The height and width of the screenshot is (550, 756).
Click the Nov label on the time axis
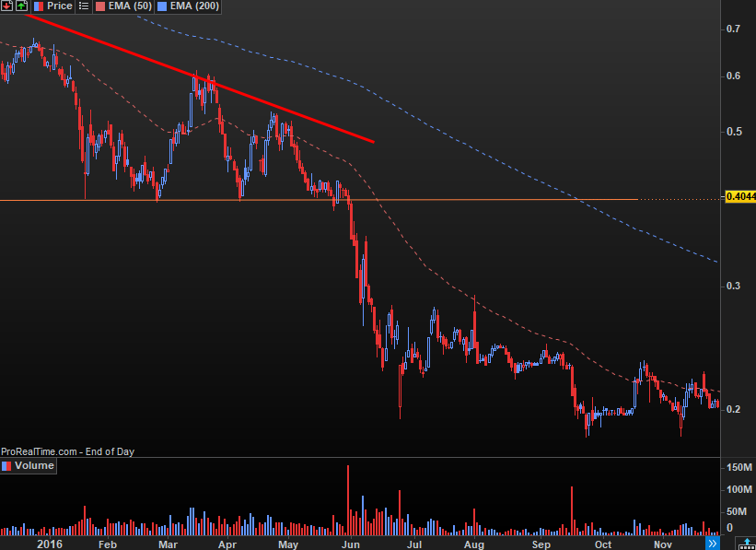pos(663,544)
